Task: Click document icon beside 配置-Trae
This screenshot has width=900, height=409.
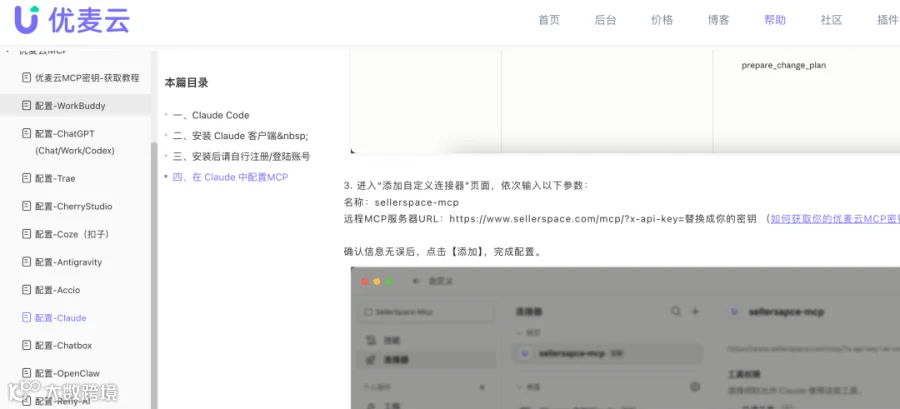Action: (x=26, y=178)
